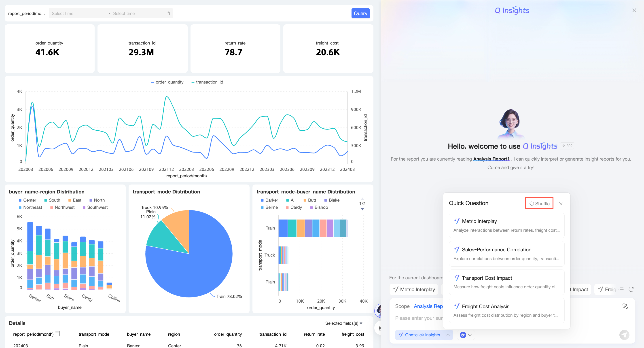Screen dimensions: 644x348
Task: Collapse the One-click Insights chevron
Action: click(448, 335)
